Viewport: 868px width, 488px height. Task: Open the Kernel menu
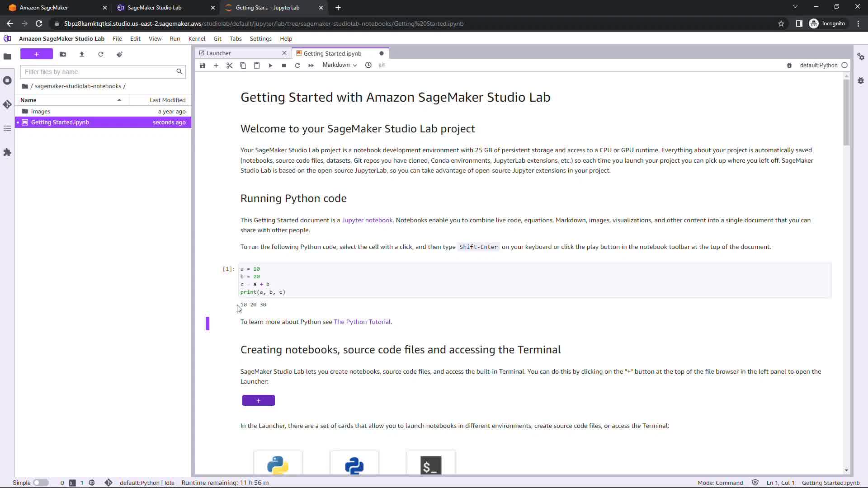click(197, 39)
